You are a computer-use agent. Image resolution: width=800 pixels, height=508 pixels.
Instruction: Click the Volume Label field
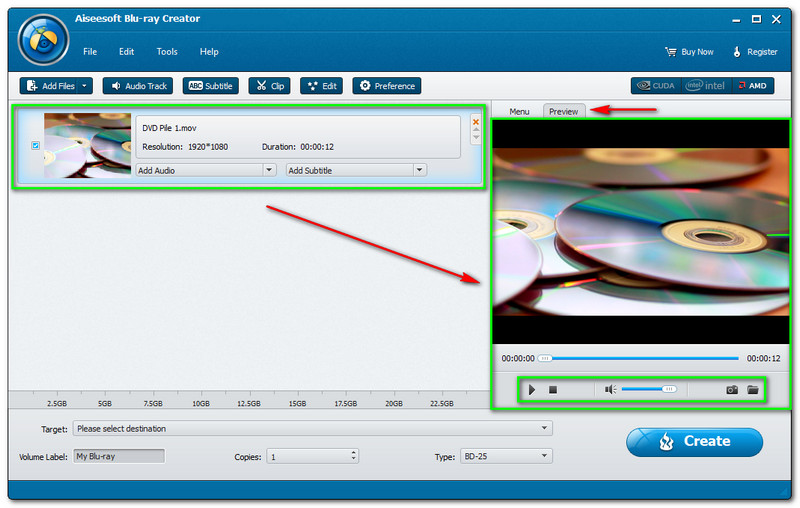click(119, 456)
